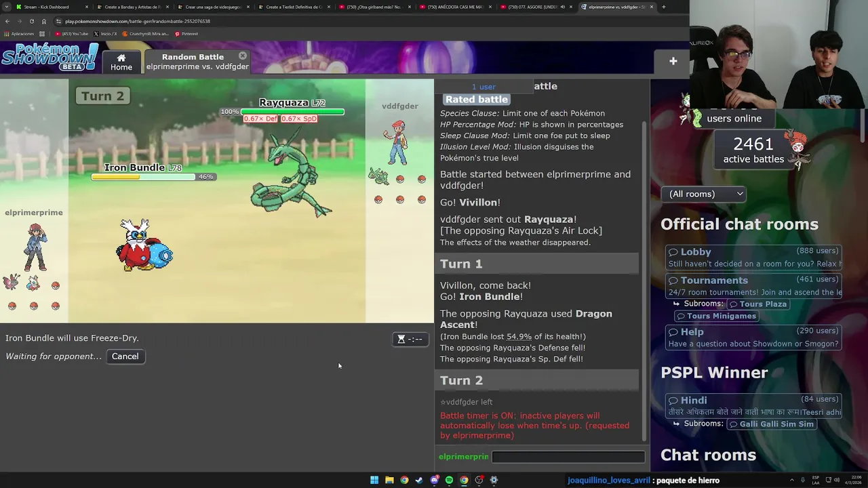Open the Home tab house icon

(121, 58)
